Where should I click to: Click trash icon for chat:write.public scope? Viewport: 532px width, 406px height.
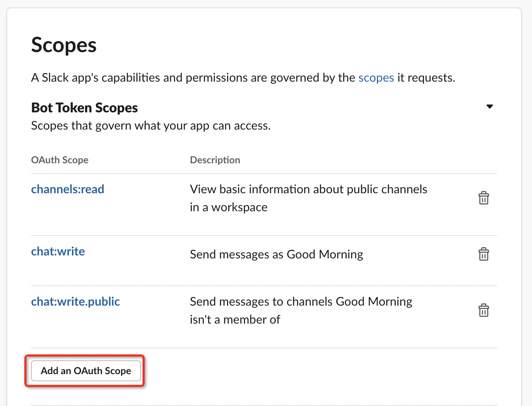[x=483, y=310]
